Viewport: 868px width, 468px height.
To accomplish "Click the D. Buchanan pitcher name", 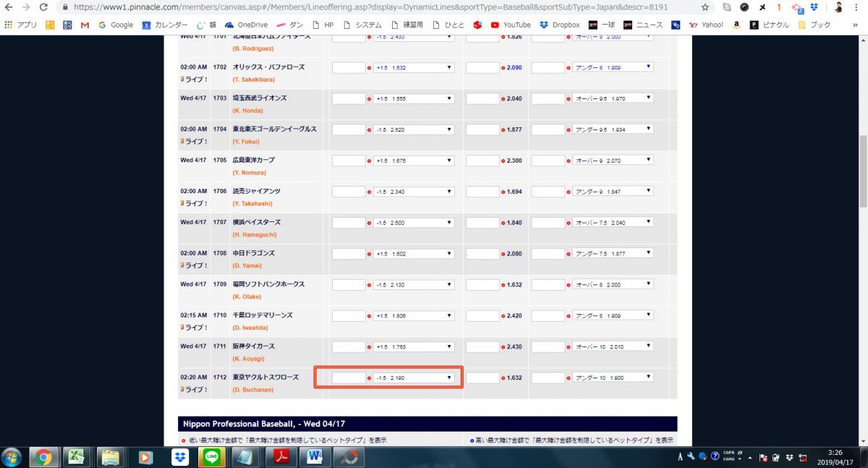I will click(x=254, y=390).
